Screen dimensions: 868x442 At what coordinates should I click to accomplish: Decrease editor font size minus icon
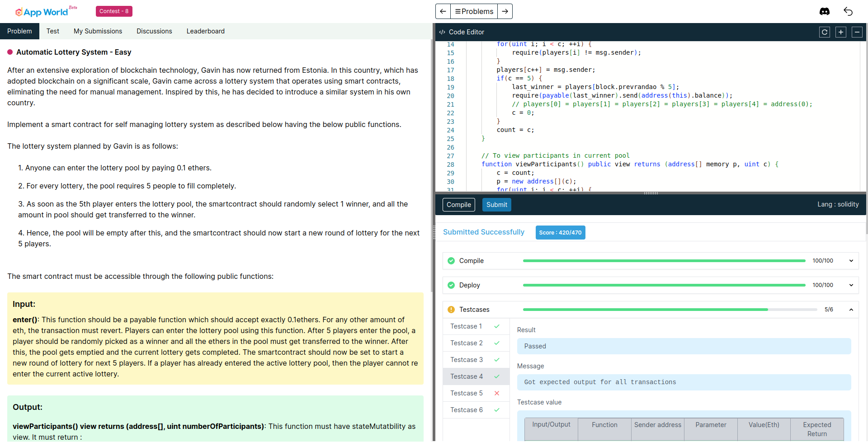pos(857,32)
